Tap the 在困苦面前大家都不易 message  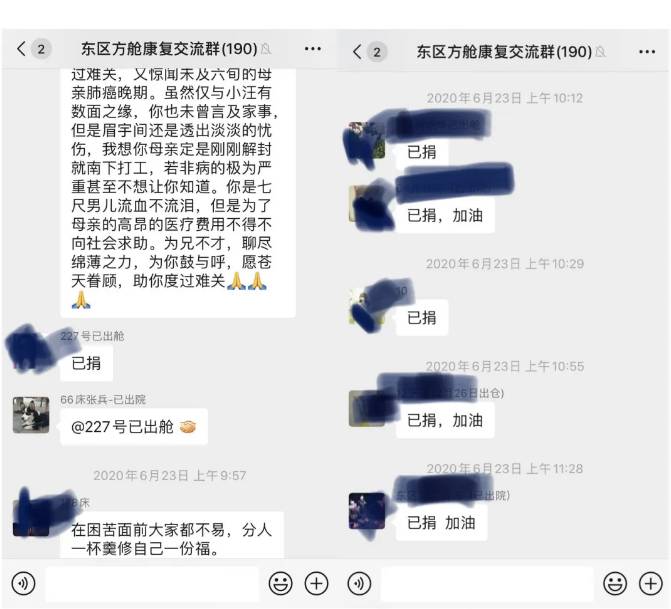[x=172, y=535]
